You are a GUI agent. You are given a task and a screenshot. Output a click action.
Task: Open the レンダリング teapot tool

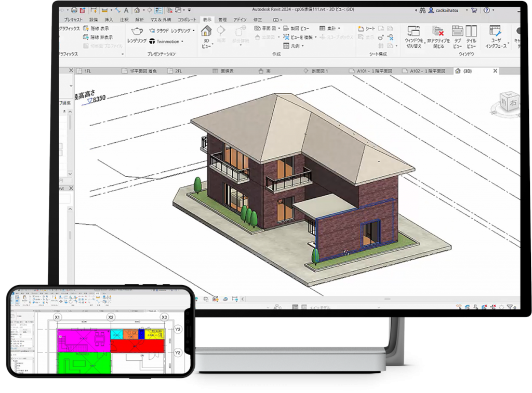click(x=137, y=35)
